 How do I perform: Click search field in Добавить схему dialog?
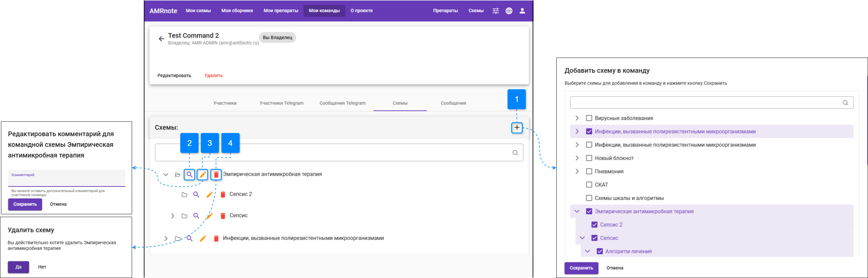click(712, 103)
